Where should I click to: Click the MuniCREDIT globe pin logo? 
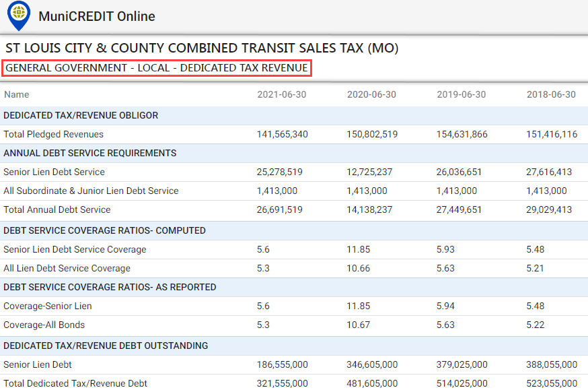19,15
